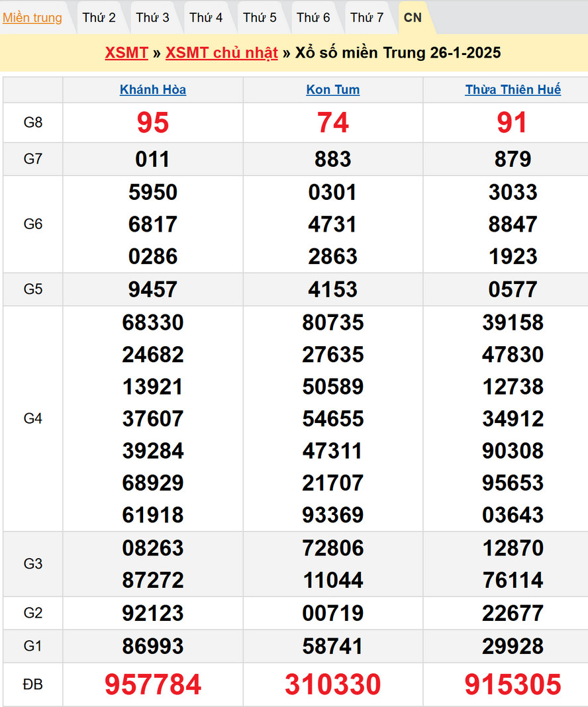Click Thừa Thiên Huế jackpot number 915305
Image resolution: width=588 pixels, height=707 pixels.
(513, 685)
